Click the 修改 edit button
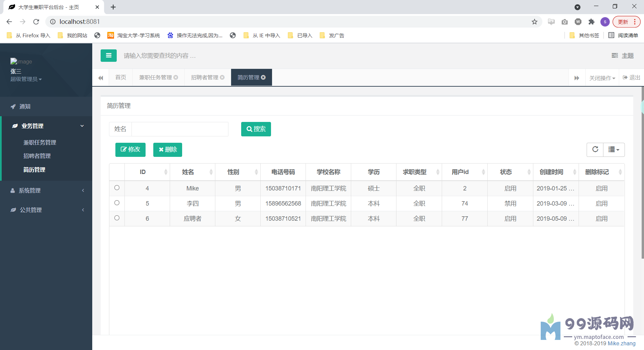The width and height of the screenshot is (644, 350). (x=130, y=149)
